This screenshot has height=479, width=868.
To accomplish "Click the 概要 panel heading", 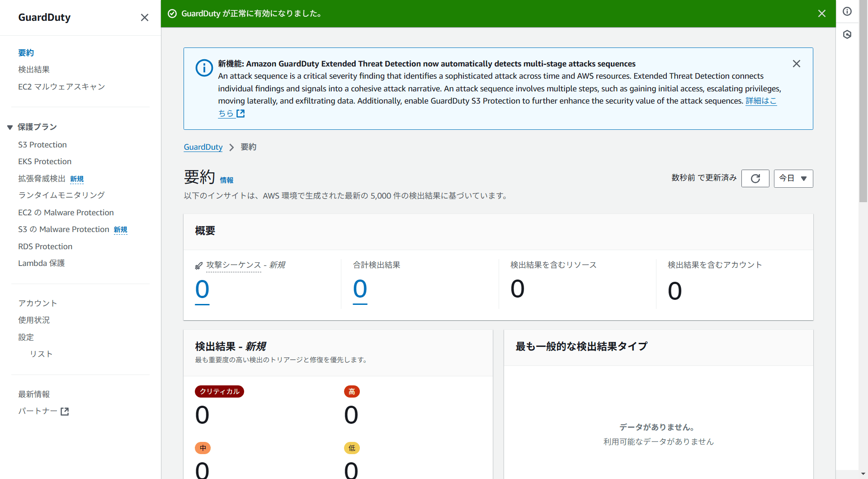I will point(205,231).
